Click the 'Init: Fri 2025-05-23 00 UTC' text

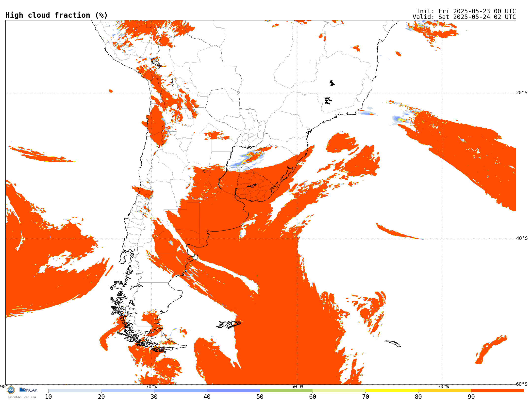click(x=466, y=11)
